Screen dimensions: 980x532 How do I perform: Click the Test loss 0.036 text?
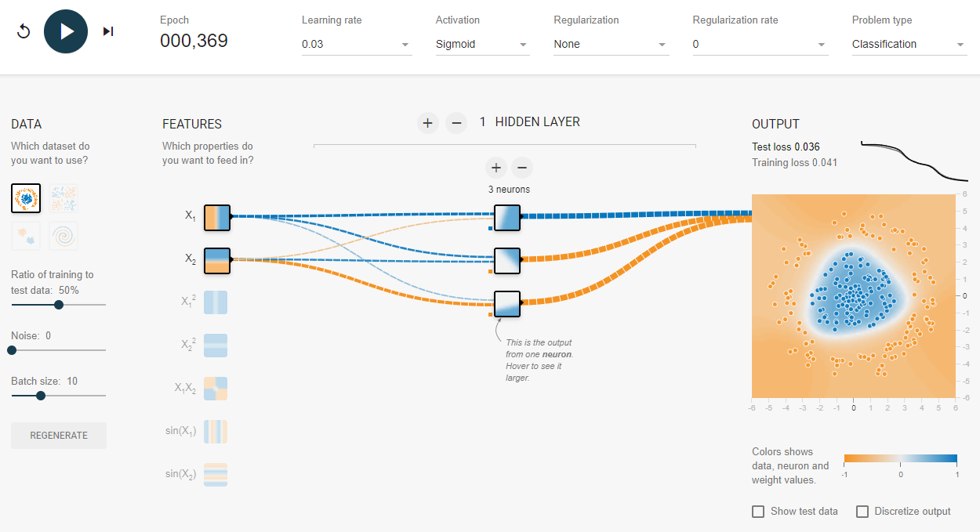click(786, 147)
